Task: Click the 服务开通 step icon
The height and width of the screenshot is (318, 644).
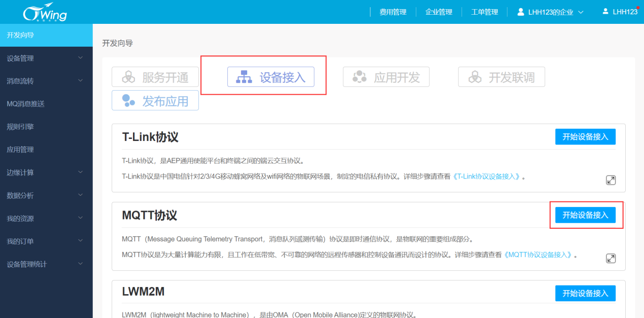Action: click(x=129, y=77)
